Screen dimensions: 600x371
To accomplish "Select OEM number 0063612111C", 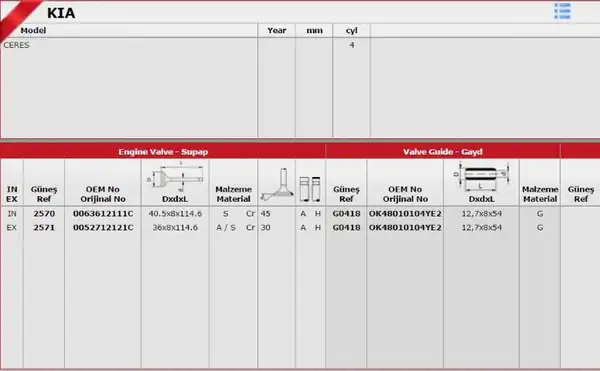I will pyautogui.click(x=103, y=214).
